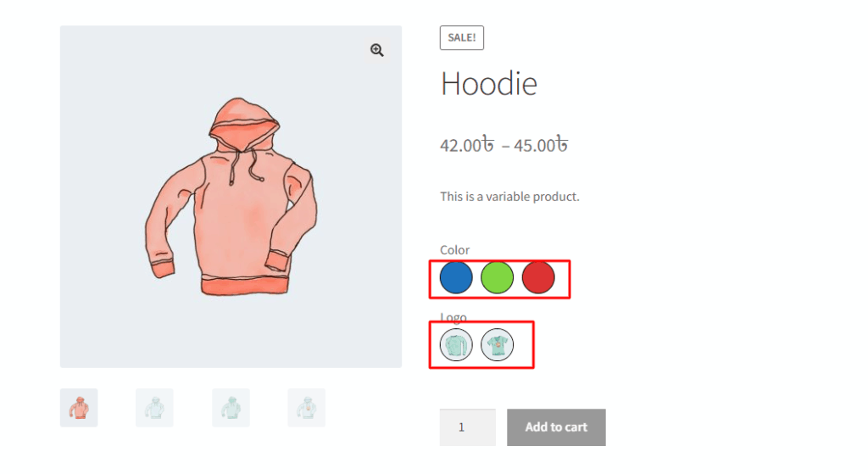The height and width of the screenshot is (474, 868).
Task: Click the Hoodie product title
Action: (x=489, y=84)
